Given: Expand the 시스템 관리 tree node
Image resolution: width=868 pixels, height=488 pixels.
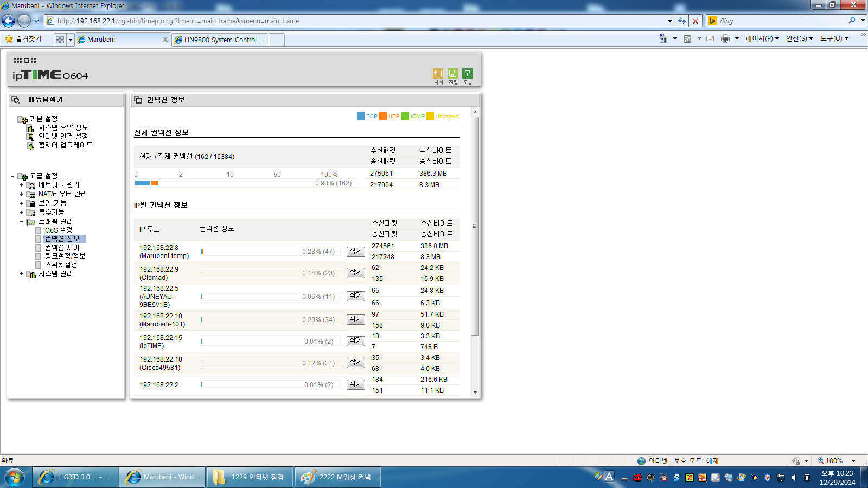Looking at the screenshot, I should [21, 274].
